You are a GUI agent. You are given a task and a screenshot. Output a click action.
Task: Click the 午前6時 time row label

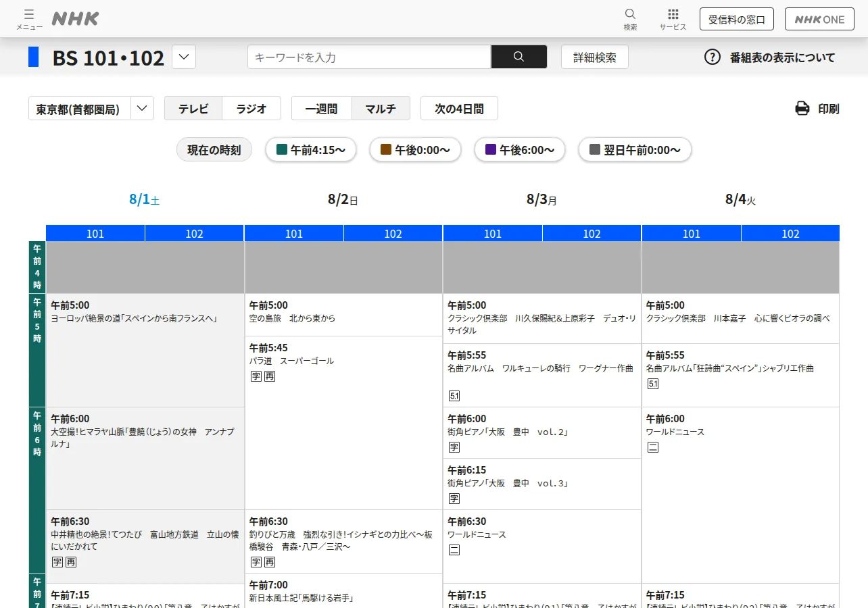pyautogui.click(x=37, y=490)
